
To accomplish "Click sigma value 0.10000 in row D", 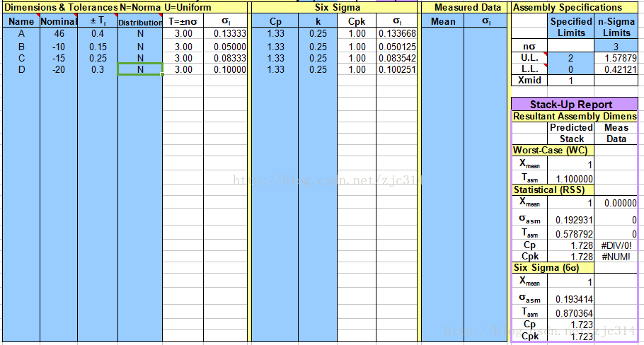I will point(226,69).
